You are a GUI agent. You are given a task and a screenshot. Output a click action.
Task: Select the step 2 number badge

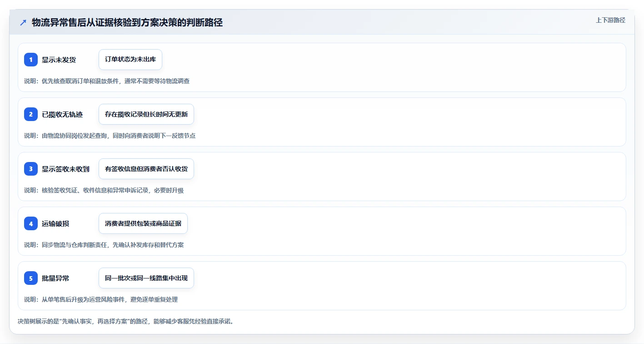point(31,114)
